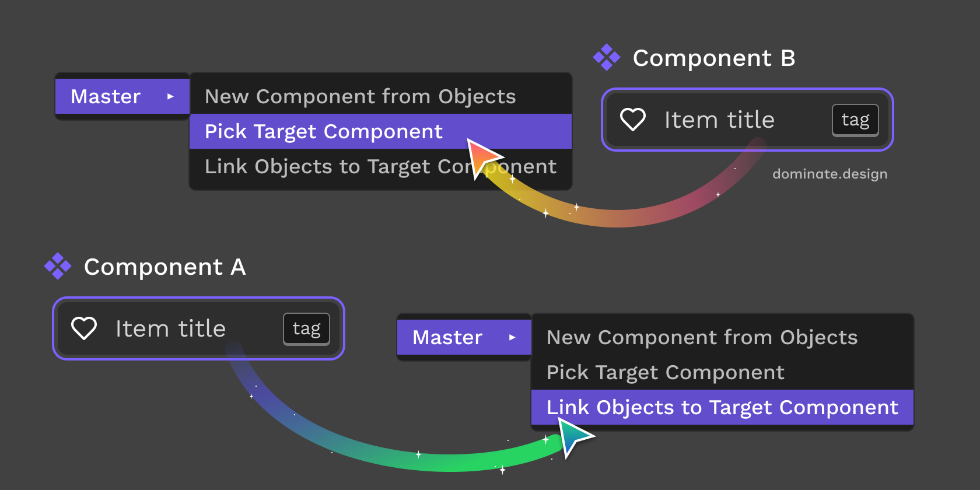
Task: Click the heart icon in Component A
Action: pos(84,328)
